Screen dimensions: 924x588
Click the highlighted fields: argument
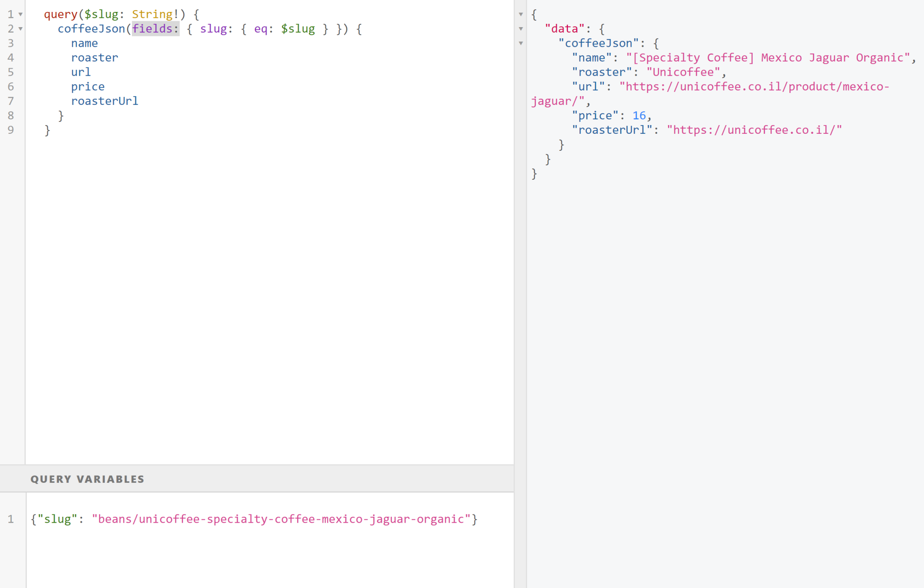click(155, 29)
